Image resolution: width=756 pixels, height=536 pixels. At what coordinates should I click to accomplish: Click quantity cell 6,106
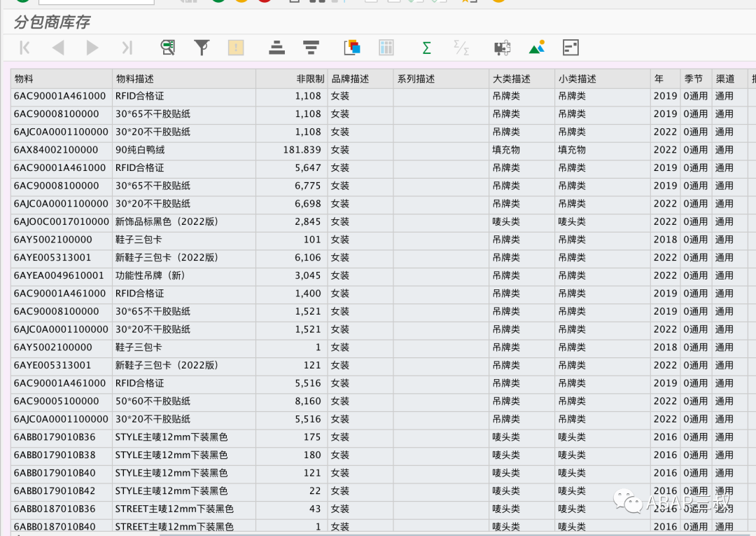tap(292, 258)
